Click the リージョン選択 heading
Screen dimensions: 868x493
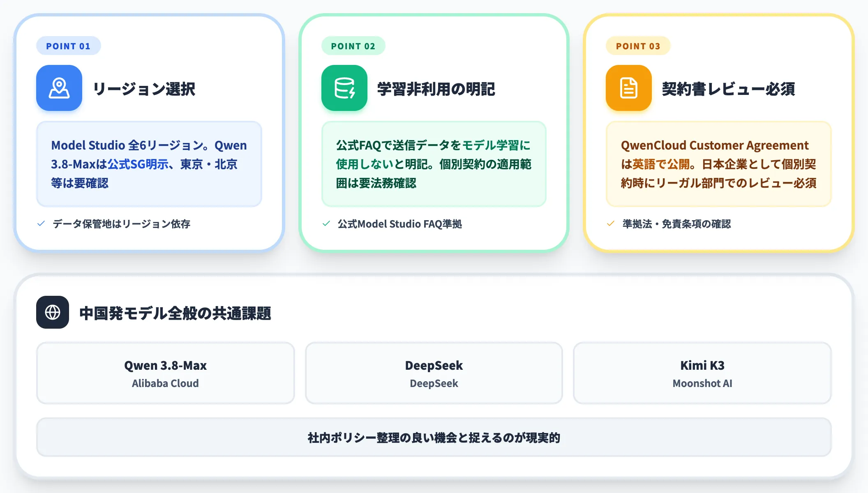(144, 89)
